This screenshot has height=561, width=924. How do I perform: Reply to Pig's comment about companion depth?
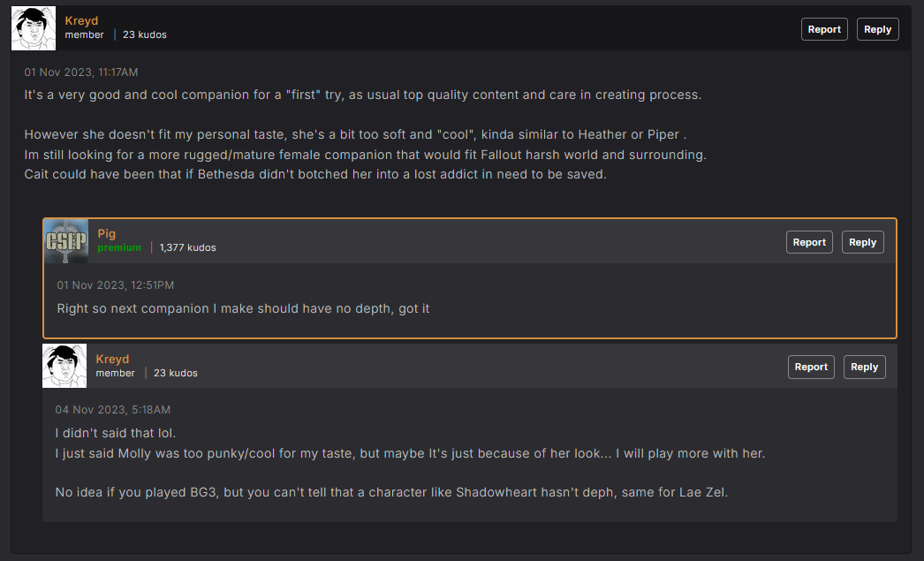(x=863, y=242)
